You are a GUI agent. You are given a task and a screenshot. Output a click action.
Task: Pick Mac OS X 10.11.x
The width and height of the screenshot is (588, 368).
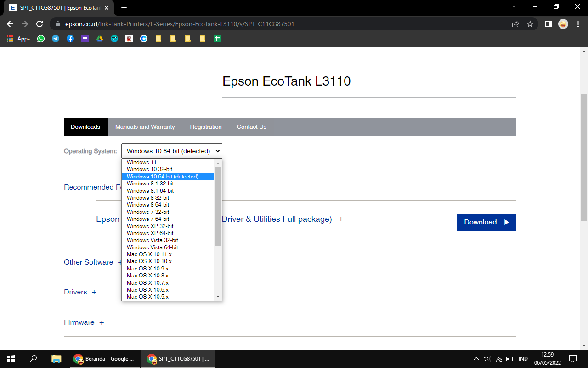pos(168,254)
